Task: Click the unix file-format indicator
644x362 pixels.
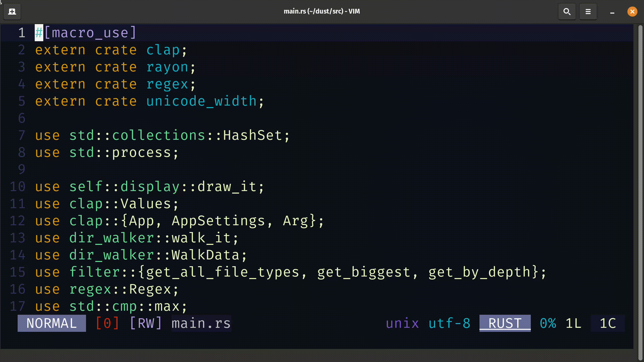Action: 402,323
